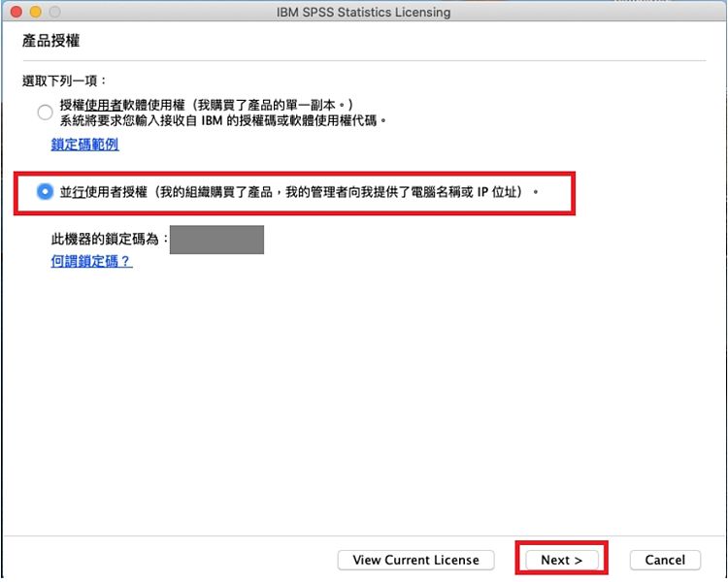Click the Cancel button
The image size is (728, 582).
[x=665, y=560]
